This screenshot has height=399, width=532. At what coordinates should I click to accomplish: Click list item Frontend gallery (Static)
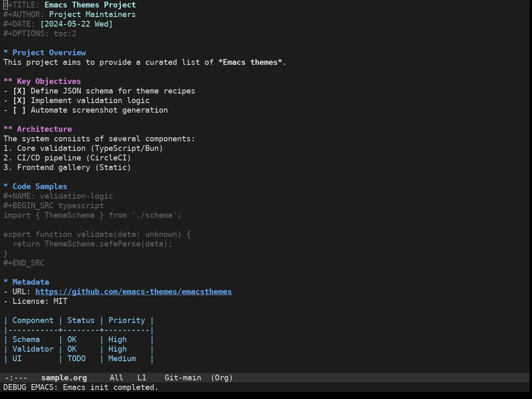(x=67, y=167)
